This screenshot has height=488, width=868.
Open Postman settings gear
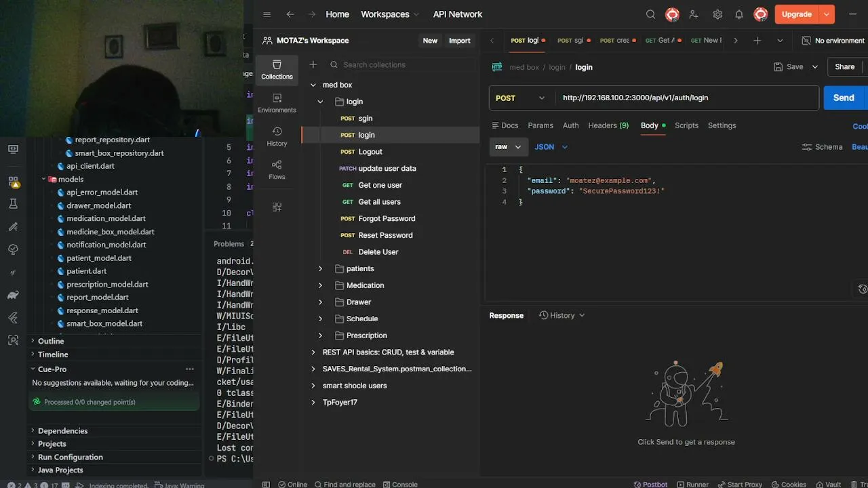tap(717, 14)
